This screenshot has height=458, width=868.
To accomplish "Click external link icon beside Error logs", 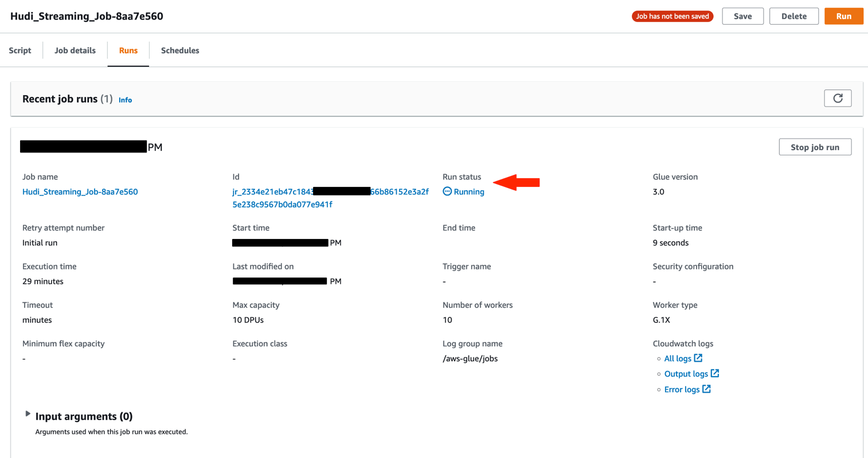I will 706,389.
